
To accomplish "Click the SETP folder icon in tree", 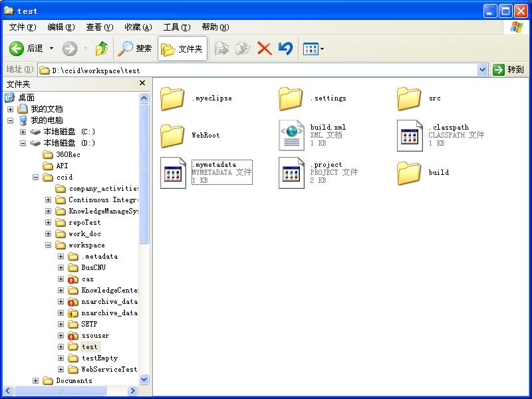I will coord(73,325).
